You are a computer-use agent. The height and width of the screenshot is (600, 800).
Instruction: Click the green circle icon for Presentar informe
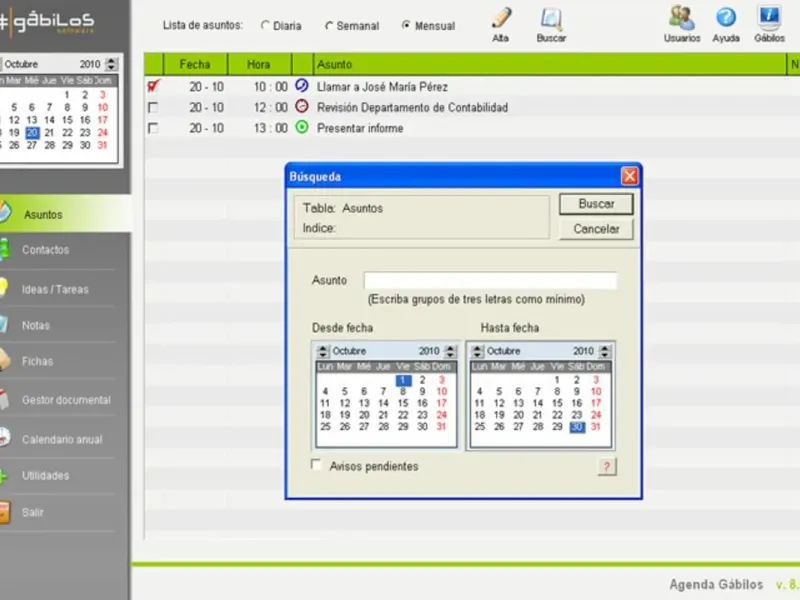pyautogui.click(x=302, y=127)
